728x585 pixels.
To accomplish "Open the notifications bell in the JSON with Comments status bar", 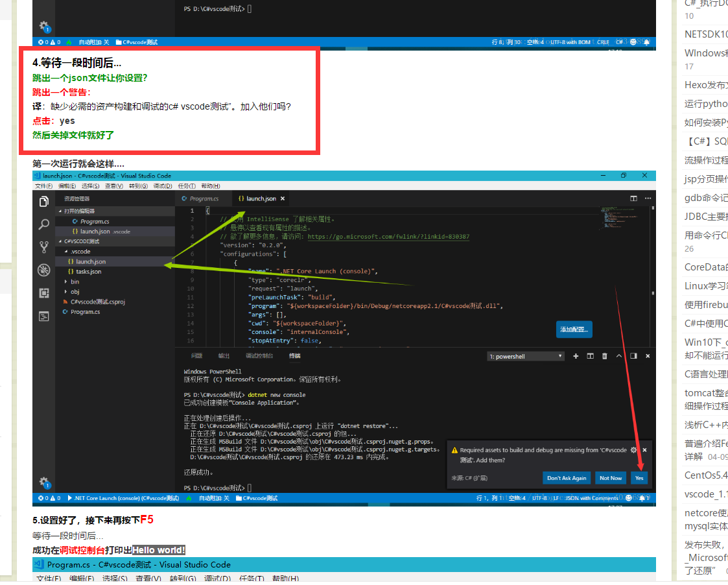I will click(x=642, y=498).
